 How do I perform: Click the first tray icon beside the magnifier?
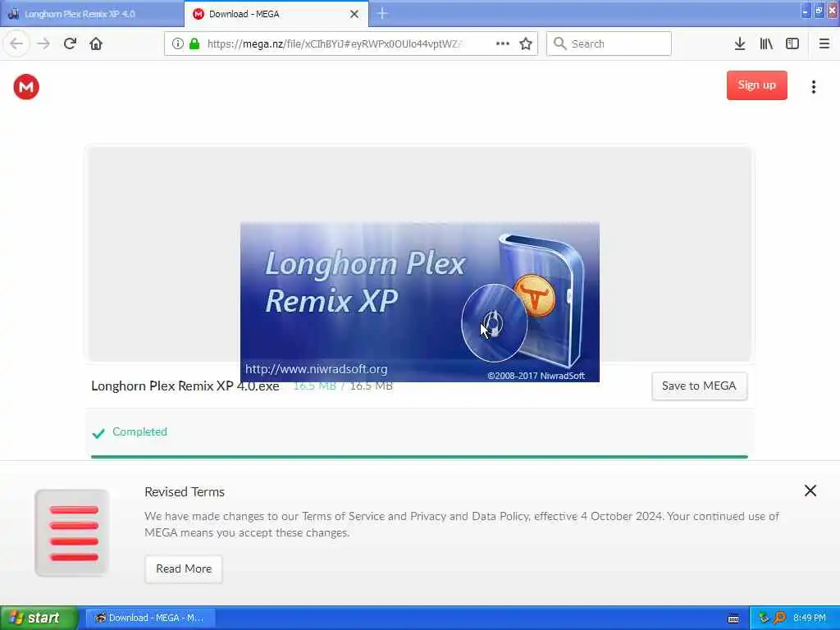764,618
